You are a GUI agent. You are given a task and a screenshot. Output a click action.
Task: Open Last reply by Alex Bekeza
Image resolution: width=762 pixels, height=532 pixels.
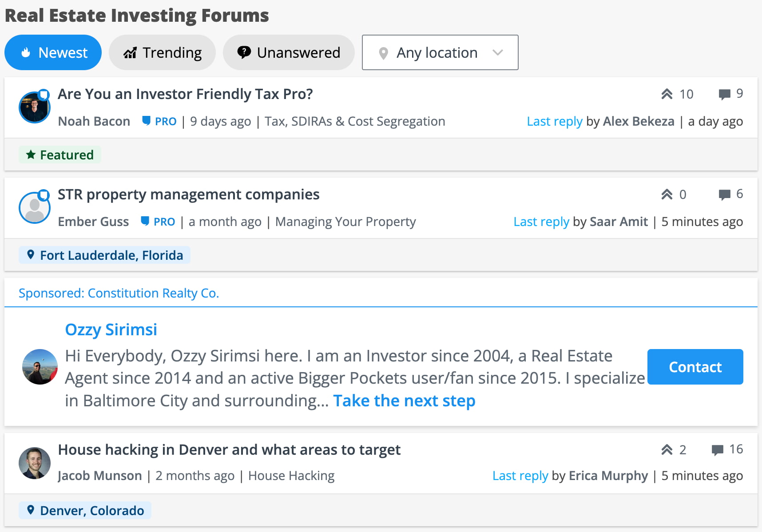click(x=554, y=121)
